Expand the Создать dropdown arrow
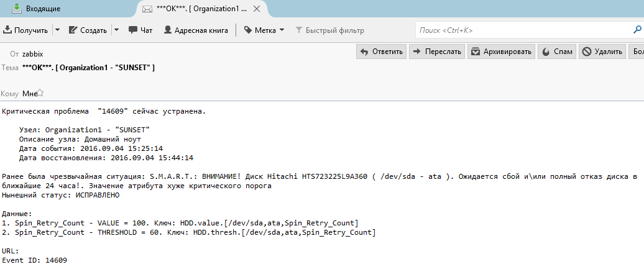 116,30
